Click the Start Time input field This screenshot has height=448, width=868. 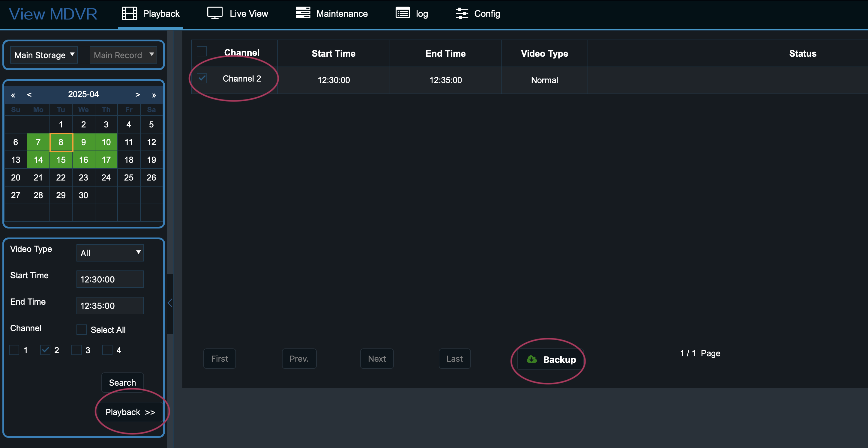pos(110,279)
